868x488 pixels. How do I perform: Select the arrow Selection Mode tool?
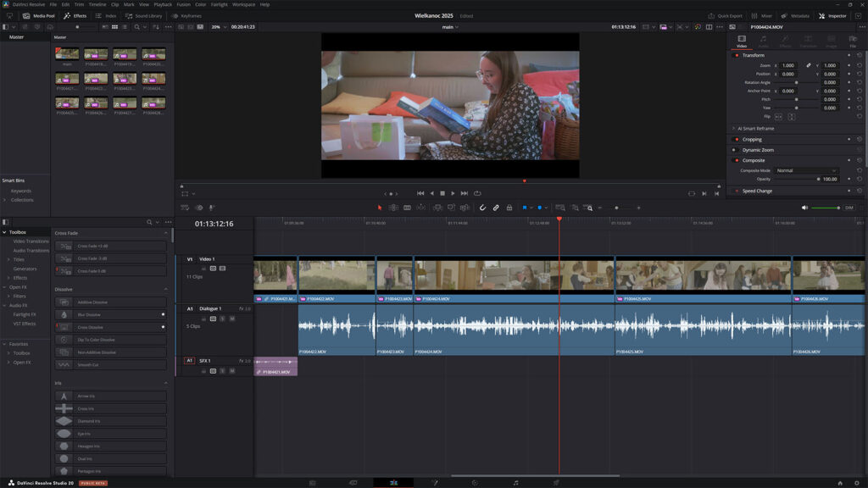[x=380, y=208]
